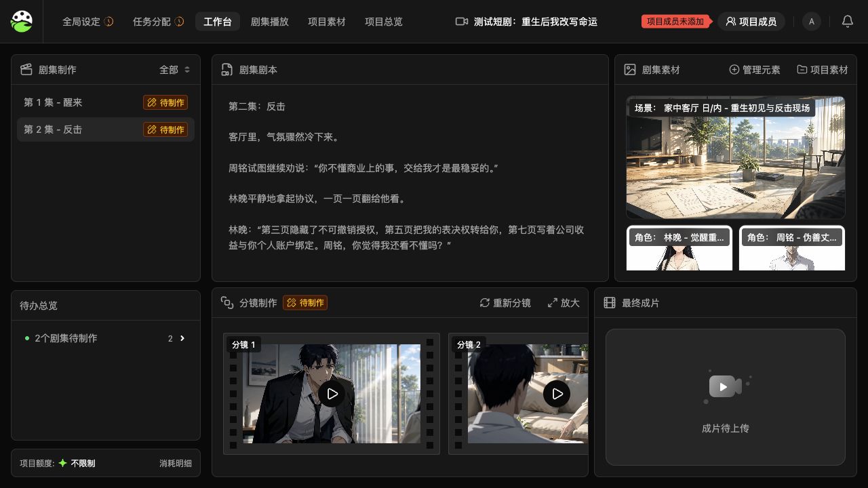The width and height of the screenshot is (868, 488).
Task: Click the refresh icon of 重新分镜
Action: (x=485, y=303)
